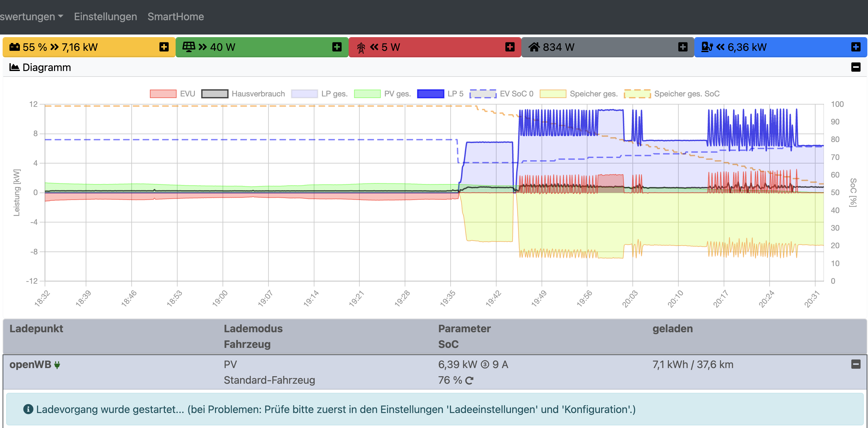Open the SmartHome page
The height and width of the screenshot is (428, 868).
click(x=176, y=17)
